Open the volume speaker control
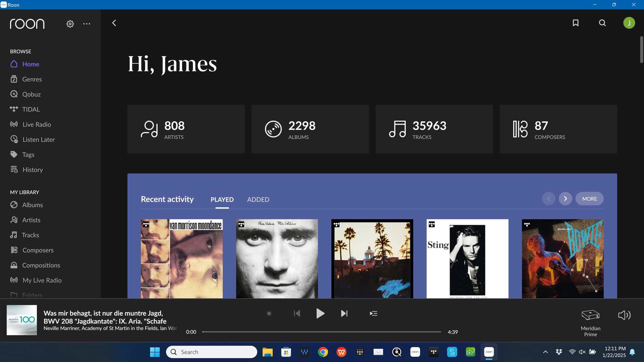 pos(624,315)
